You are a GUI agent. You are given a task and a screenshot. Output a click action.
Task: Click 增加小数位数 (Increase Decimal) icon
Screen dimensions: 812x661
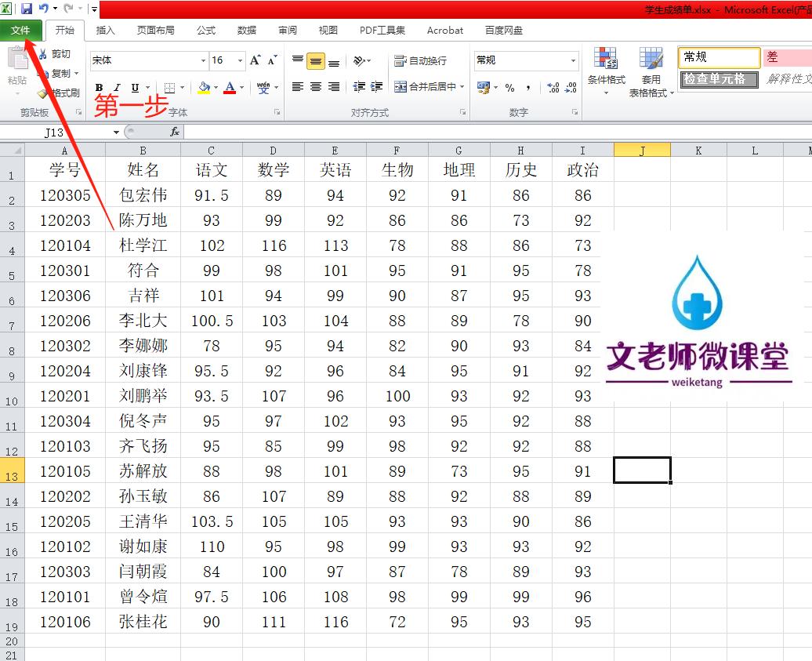(x=553, y=88)
